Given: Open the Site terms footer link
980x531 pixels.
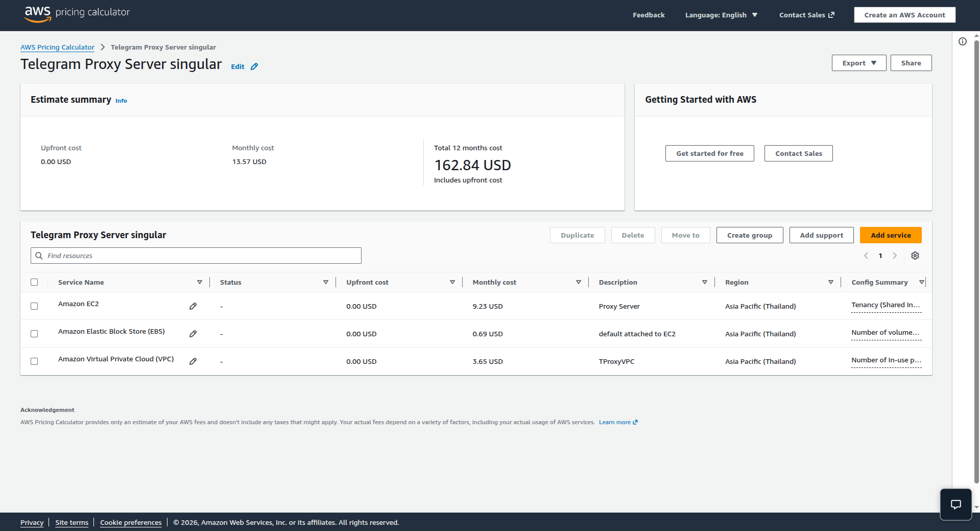Looking at the screenshot, I should tap(71, 522).
